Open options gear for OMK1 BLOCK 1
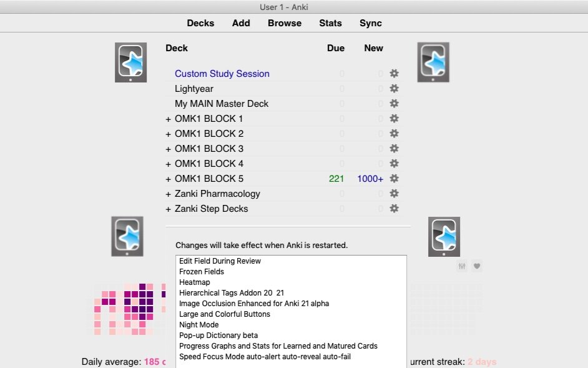588x368 pixels. click(x=394, y=118)
